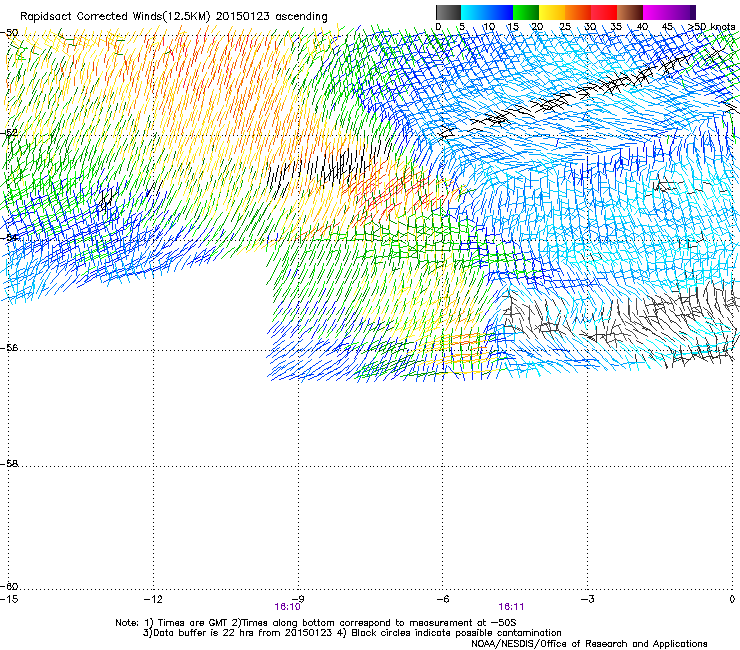Click the '>50 knots' legend label

[711, 27]
